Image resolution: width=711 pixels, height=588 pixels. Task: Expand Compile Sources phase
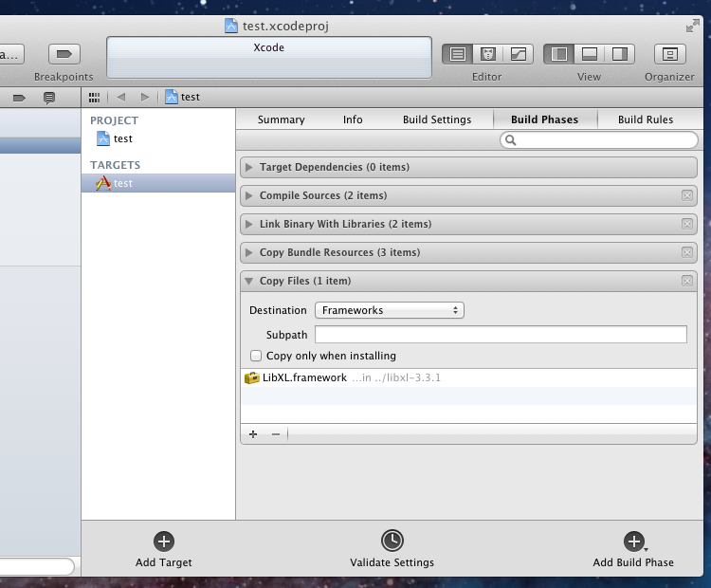click(x=248, y=196)
